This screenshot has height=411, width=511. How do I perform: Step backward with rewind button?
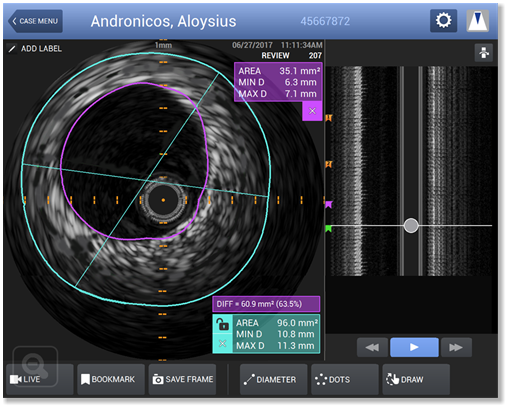372,347
